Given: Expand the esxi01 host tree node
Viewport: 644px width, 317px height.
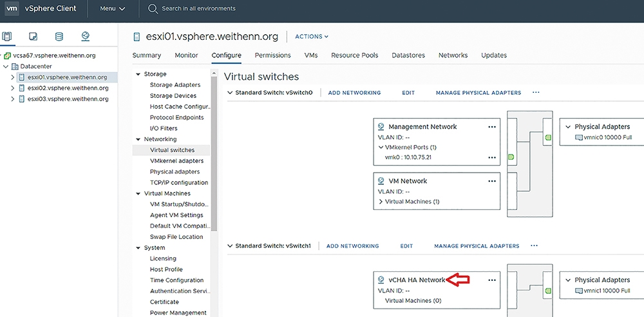Looking at the screenshot, I should [13, 77].
